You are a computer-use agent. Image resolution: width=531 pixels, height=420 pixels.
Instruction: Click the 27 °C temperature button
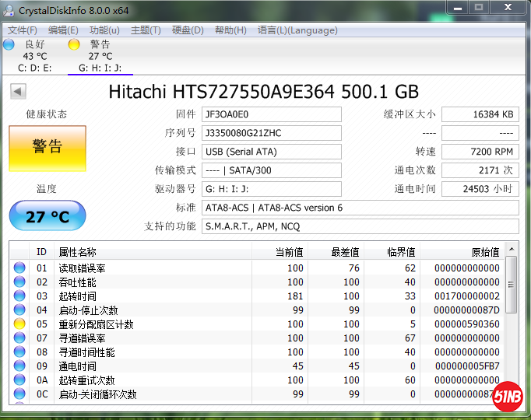tap(47, 216)
